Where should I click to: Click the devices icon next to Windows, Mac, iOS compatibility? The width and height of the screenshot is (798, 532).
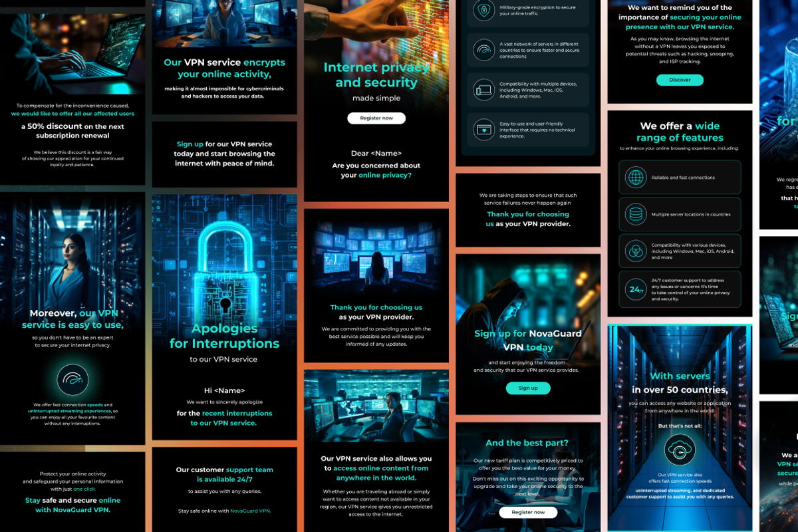[x=483, y=90]
